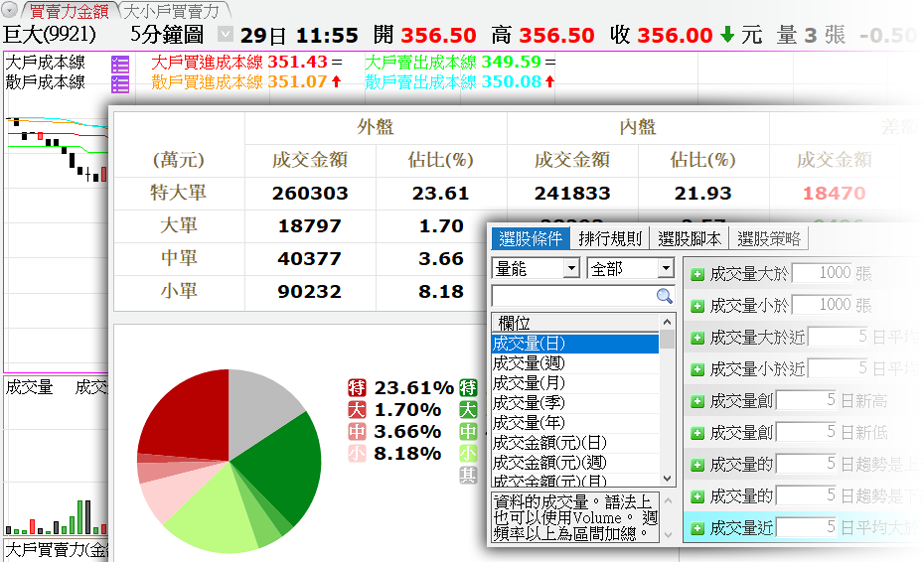Click the field search box
This screenshot has height=562, width=924.
tap(574, 296)
